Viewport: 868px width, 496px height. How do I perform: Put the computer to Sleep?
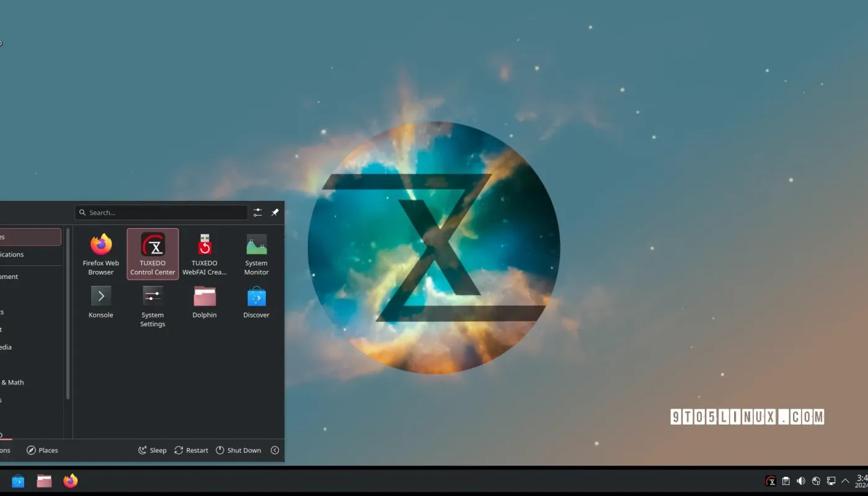pyautogui.click(x=153, y=450)
